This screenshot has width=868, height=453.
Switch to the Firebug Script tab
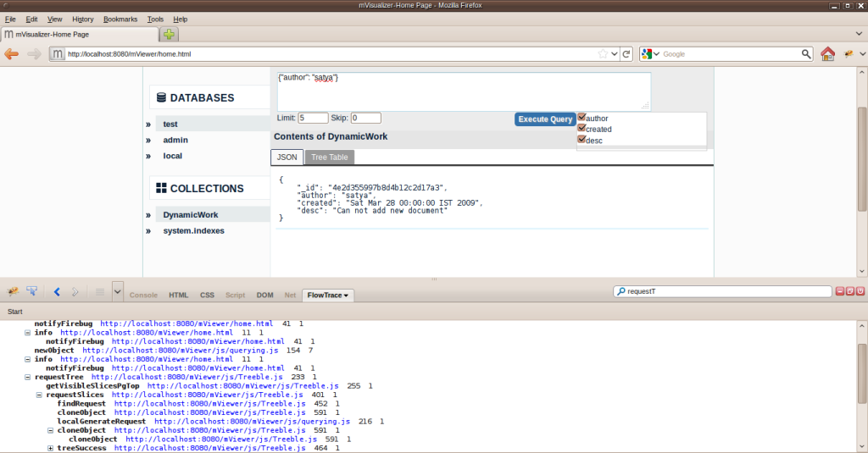(235, 296)
